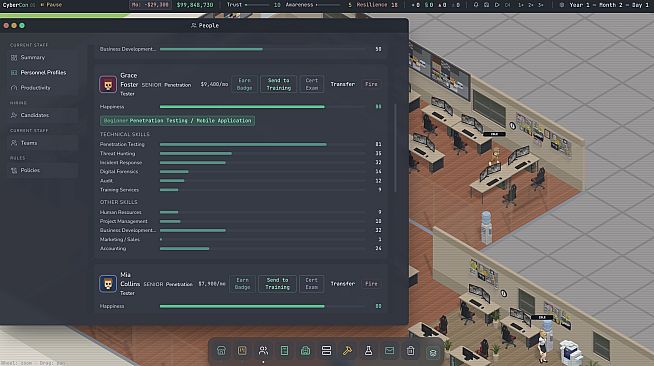Click the round icon at the dock's right end
This screenshot has height=366, width=654.
click(x=433, y=352)
